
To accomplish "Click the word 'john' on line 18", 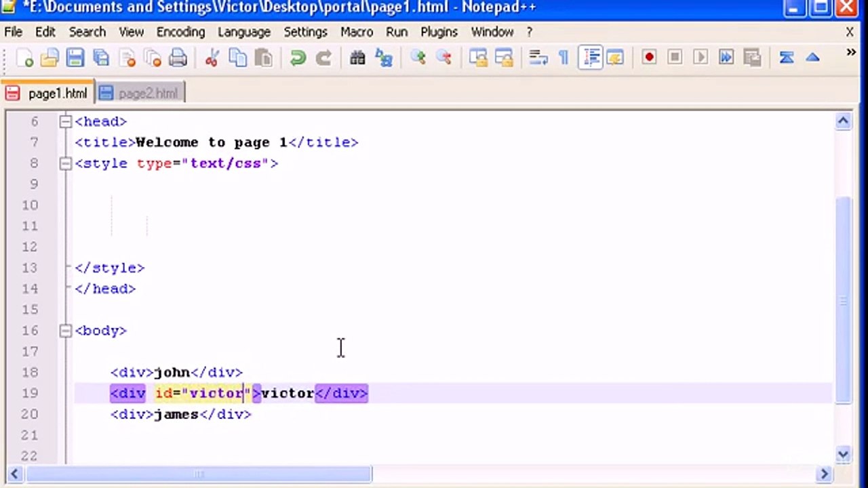I will coord(172,372).
